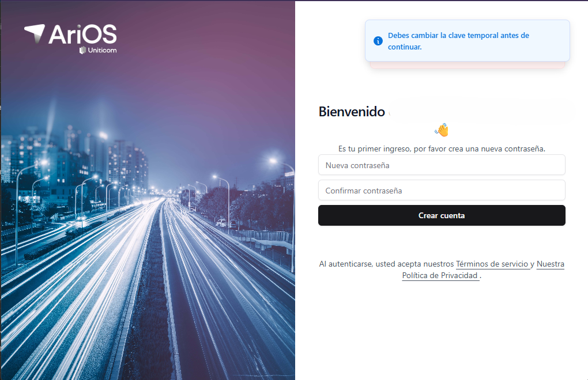The width and height of the screenshot is (588, 380).
Task: Open Nuestra Política de Privacidad link
Action: pos(483,269)
